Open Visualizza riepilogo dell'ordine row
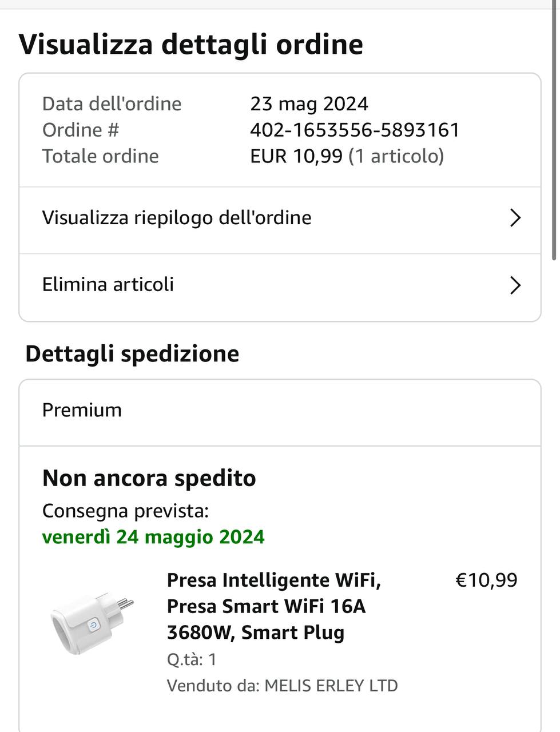Screen dimensions: 560x732 coord(177,218)
